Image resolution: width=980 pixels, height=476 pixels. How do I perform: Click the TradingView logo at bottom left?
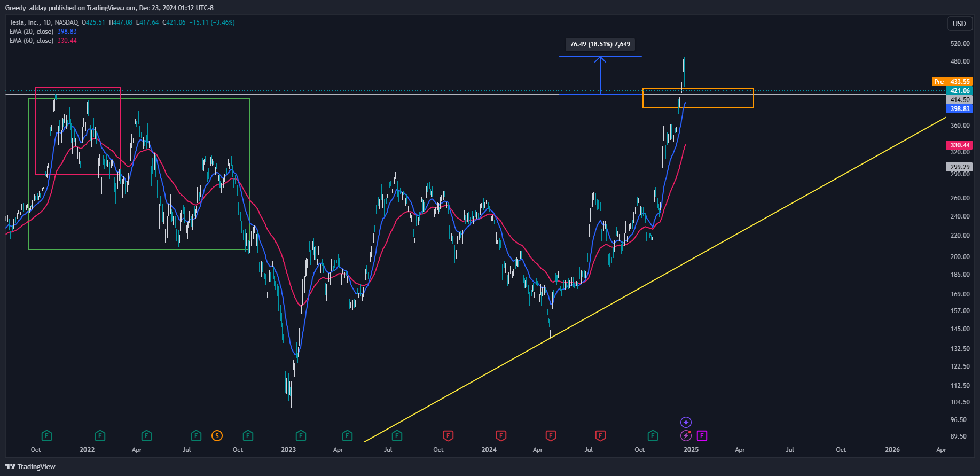click(30, 466)
